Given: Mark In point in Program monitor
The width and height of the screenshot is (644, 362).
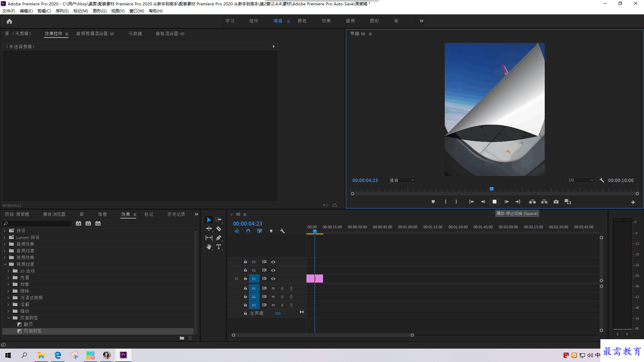Looking at the screenshot, I should [445, 202].
